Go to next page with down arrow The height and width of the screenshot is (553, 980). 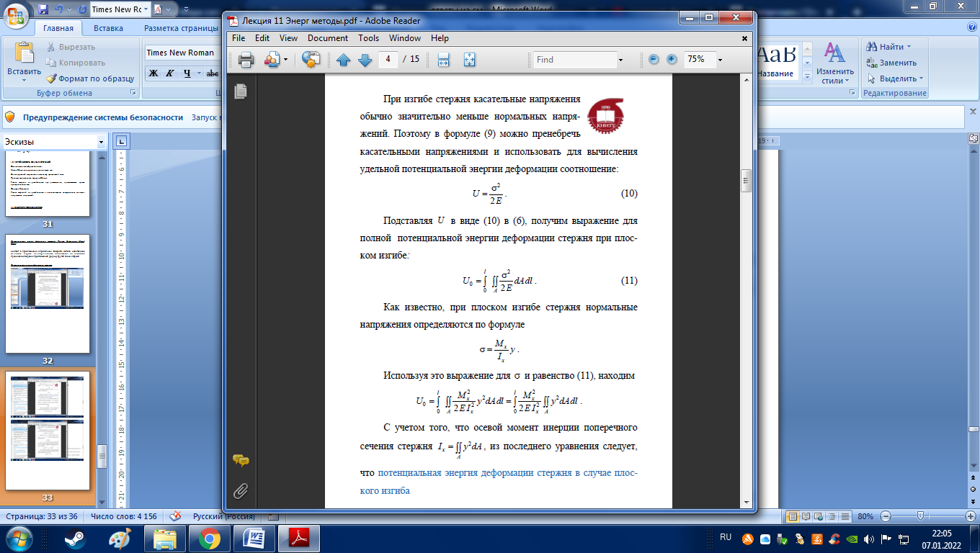click(365, 60)
